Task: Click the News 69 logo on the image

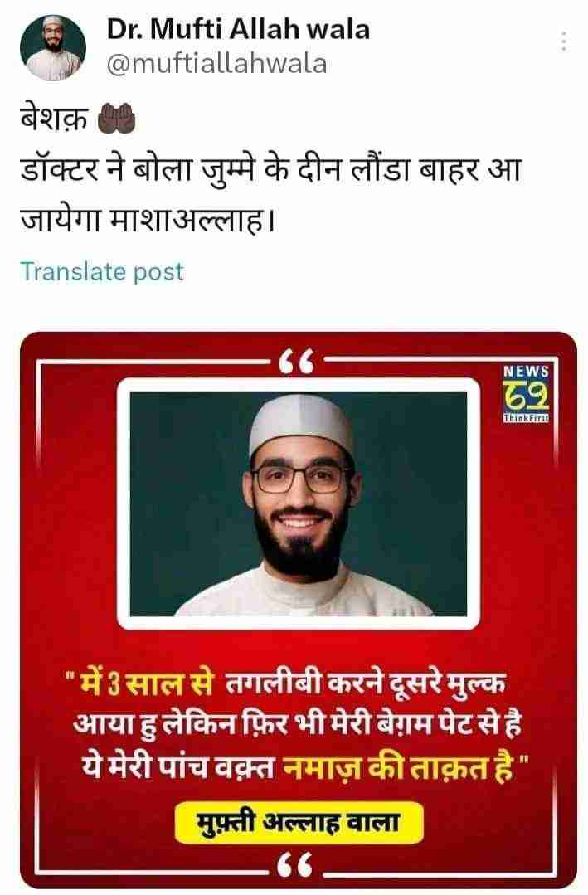Action: 526,393
